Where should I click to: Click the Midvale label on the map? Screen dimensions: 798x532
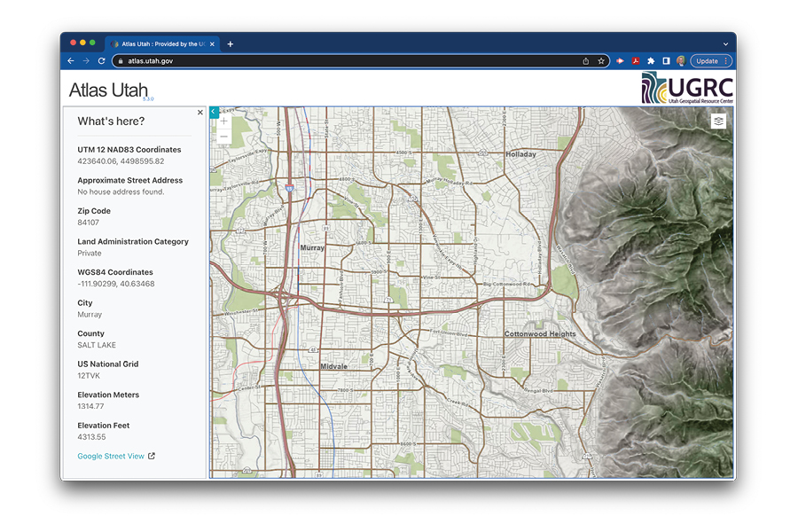click(x=334, y=366)
